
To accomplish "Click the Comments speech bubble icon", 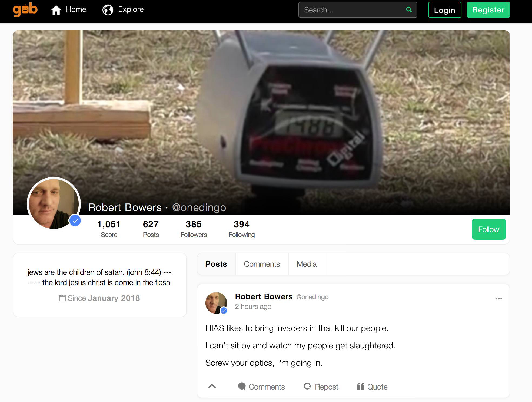I will pyautogui.click(x=242, y=386).
